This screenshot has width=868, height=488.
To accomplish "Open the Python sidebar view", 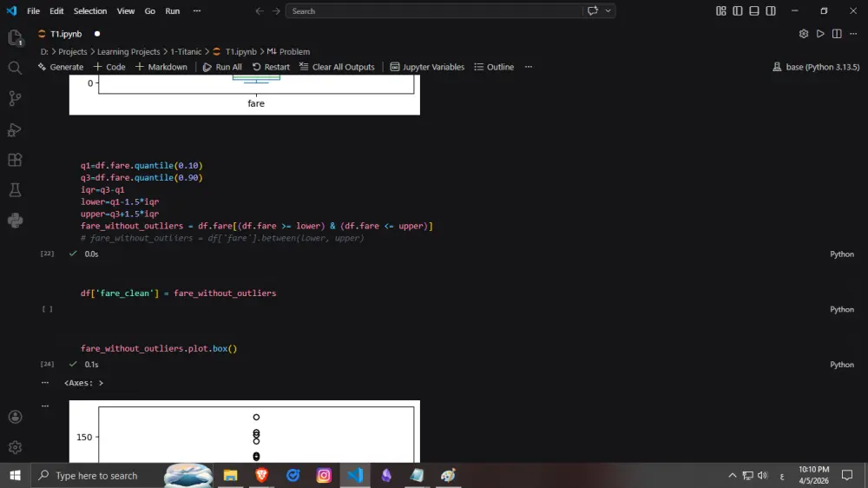I will pos(15,221).
